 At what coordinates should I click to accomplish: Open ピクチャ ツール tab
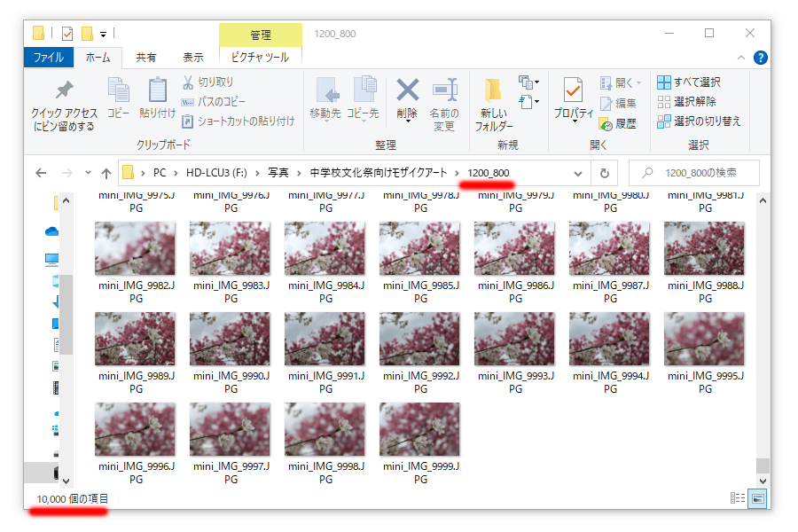[260, 58]
